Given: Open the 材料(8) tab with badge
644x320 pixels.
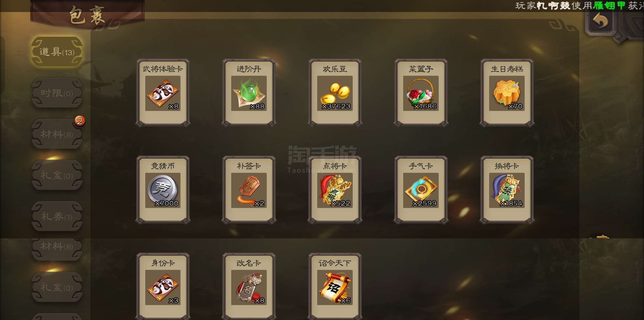Looking at the screenshot, I should tap(57, 134).
